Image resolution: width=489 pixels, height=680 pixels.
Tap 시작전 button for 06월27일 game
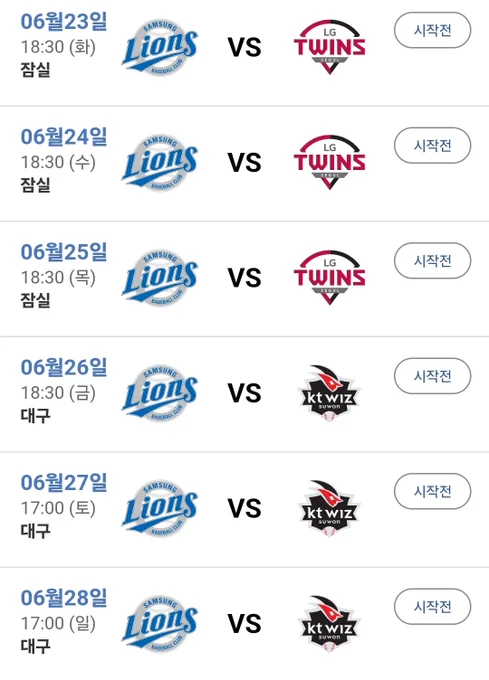[432, 491]
